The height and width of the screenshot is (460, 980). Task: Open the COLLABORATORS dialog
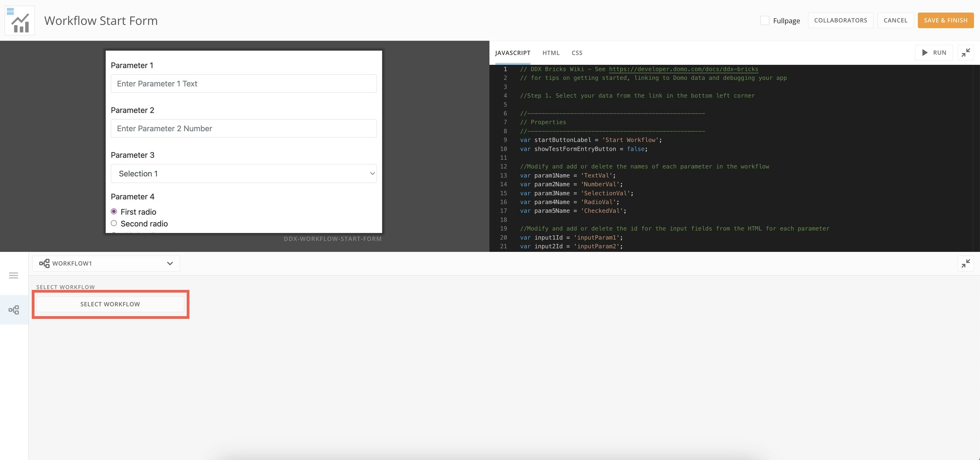click(x=840, y=20)
